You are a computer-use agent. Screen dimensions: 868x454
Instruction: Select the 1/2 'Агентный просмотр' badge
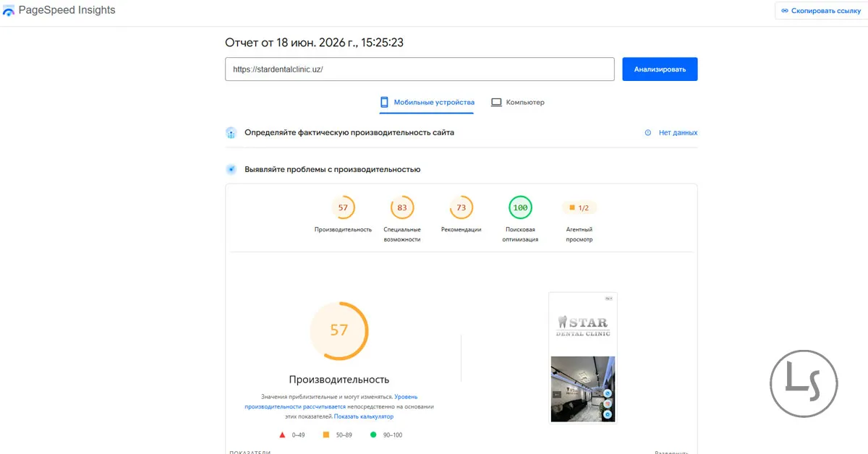point(579,208)
